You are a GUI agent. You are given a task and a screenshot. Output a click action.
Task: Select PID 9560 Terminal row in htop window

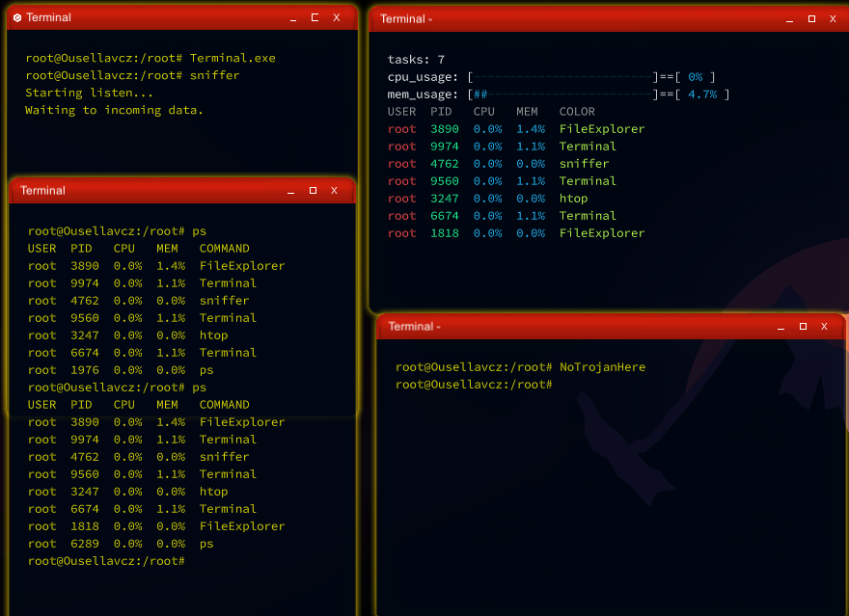pos(502,180)
